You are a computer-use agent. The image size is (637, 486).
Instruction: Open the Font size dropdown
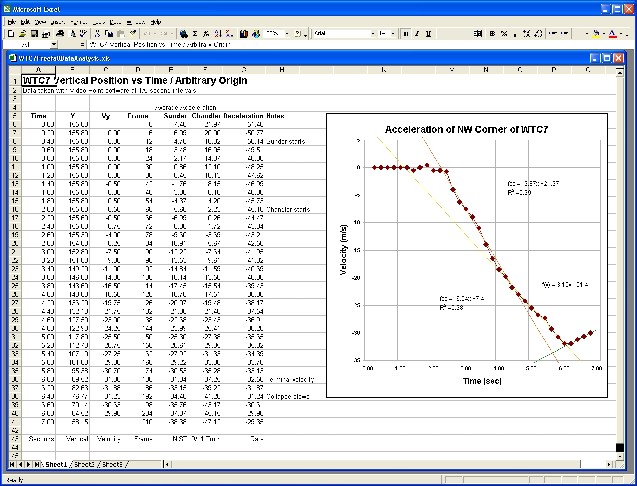click(393, 34)
